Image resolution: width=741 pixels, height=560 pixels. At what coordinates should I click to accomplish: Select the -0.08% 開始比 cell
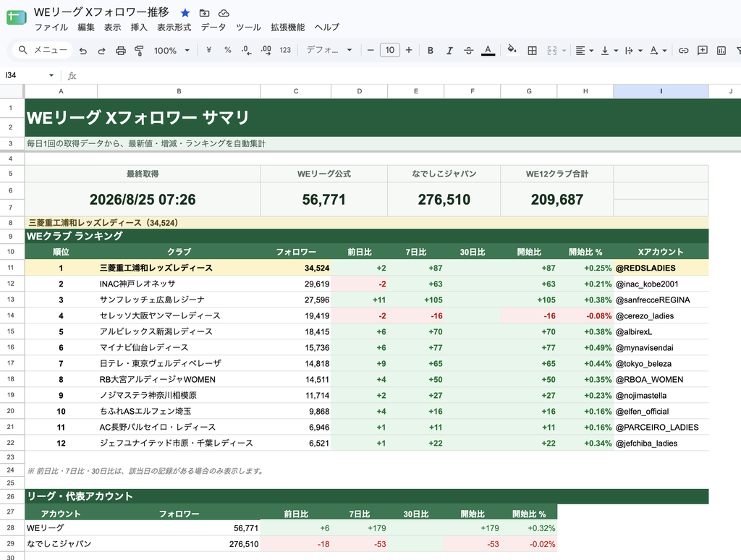point(585,315)
